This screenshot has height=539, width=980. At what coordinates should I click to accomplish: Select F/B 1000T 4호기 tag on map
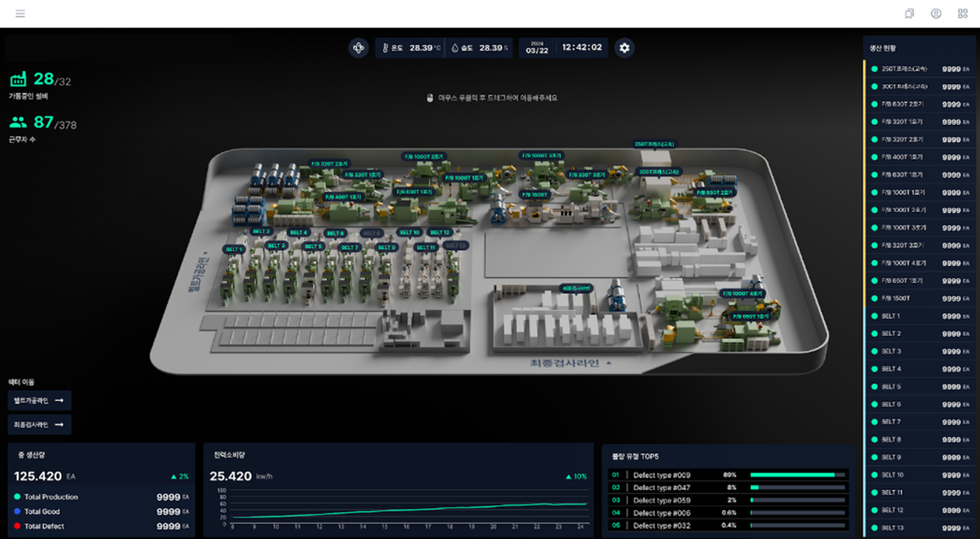[742, 293]
